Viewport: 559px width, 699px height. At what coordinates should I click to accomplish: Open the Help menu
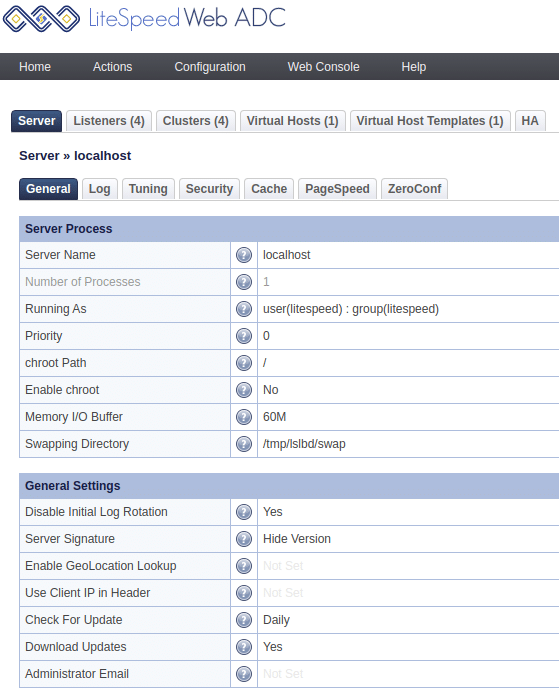414,67
